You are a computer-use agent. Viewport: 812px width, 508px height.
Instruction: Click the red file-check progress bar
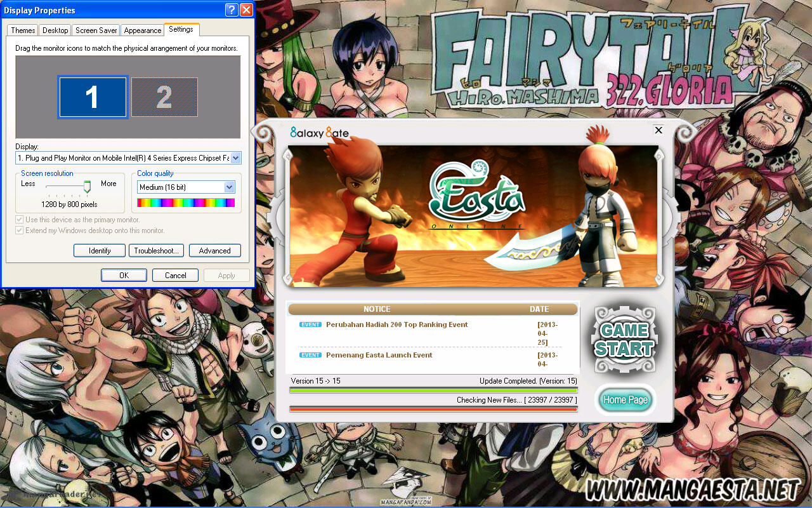[x=433, y=409]
